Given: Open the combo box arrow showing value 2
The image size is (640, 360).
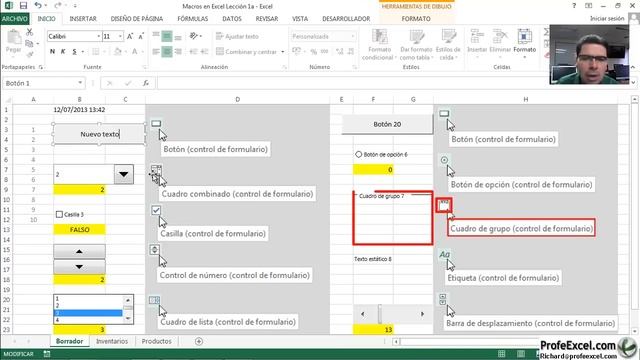Looking at the screenshot, I should (124, 174).
